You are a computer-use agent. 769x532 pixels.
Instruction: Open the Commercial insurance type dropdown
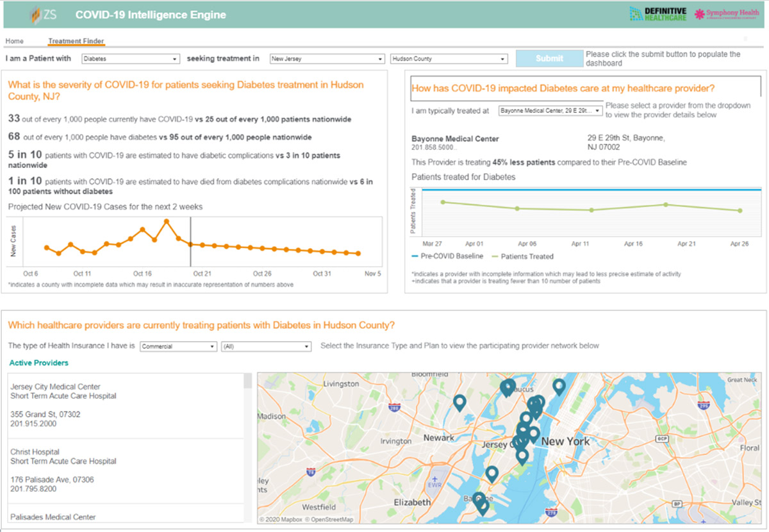pos(178,346)
